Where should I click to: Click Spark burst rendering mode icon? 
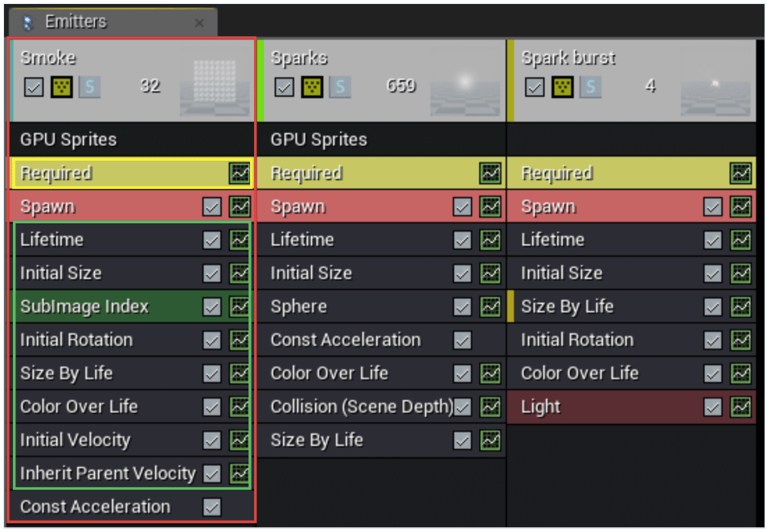click(563, 86)
